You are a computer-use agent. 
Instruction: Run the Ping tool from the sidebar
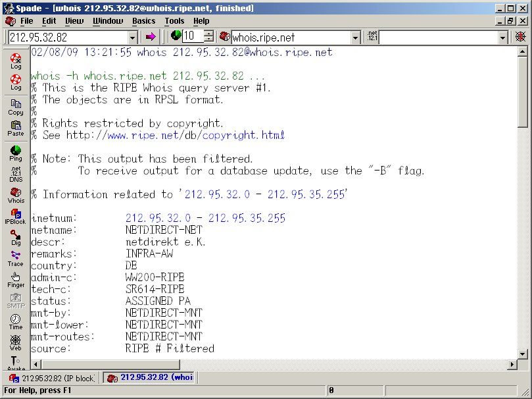tap(16, 153)
